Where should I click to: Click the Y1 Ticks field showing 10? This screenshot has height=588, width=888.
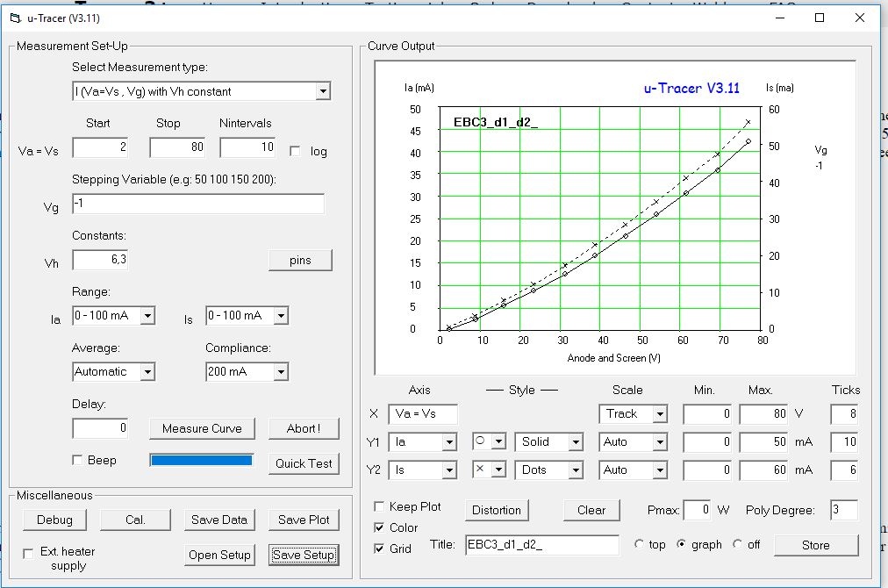point(844,441)
